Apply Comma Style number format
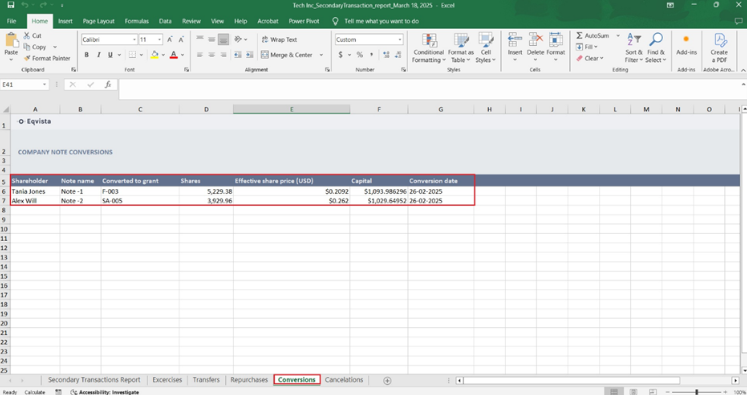 372,55
